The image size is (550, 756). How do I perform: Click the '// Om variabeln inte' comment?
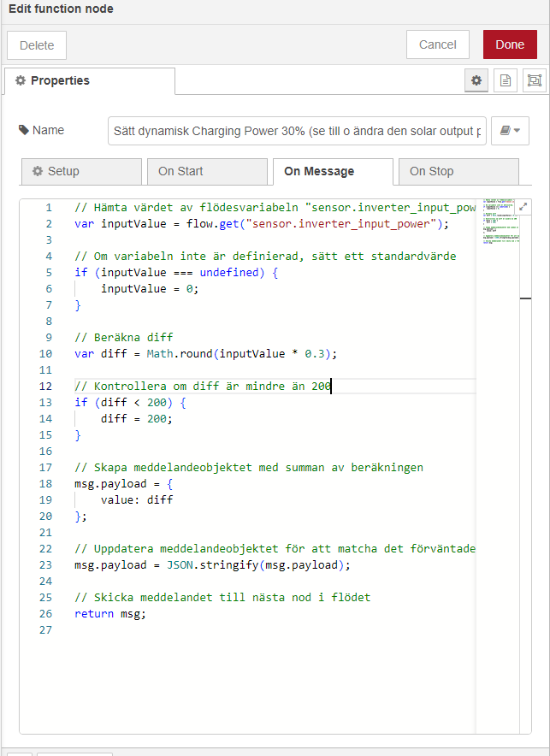click(x=265, y=256)
